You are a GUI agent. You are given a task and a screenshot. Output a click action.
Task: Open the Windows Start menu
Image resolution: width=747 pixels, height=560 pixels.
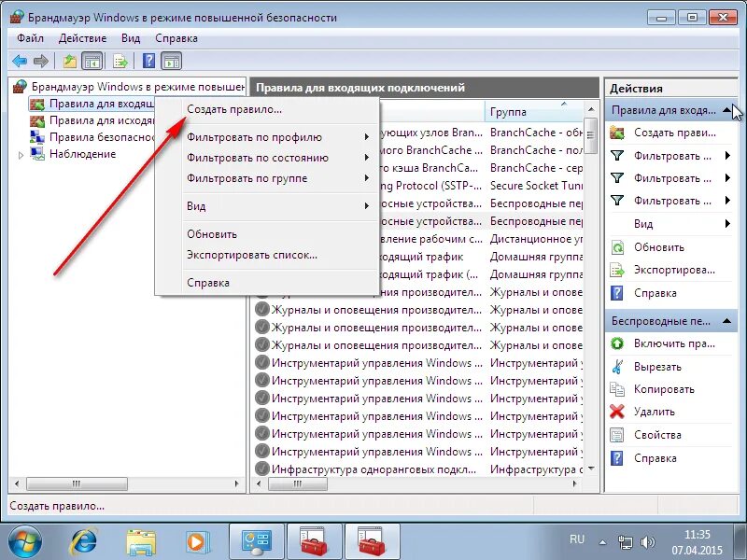point(25,542)
